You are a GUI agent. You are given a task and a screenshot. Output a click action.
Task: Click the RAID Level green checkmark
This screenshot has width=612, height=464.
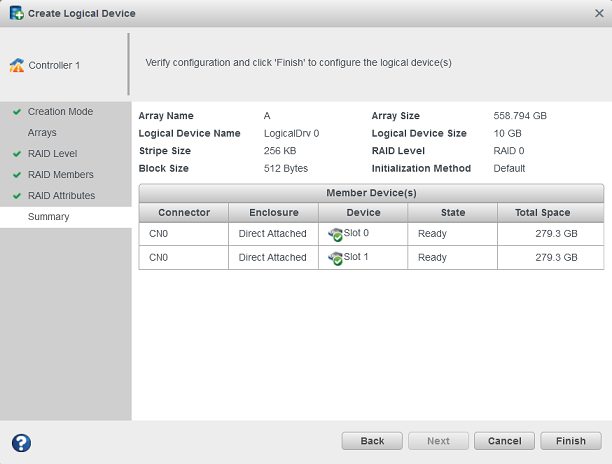[x=17, y=154]
